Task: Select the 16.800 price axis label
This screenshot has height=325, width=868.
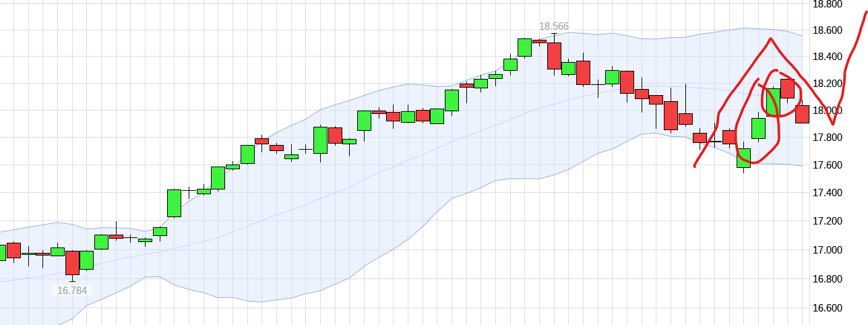Action: coord(828,279)
